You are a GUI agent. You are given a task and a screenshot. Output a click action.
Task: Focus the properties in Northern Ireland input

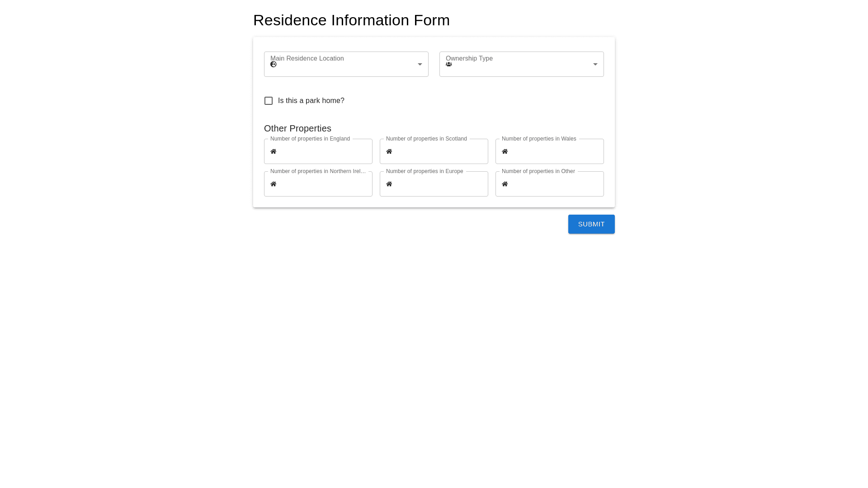point(323,184)
